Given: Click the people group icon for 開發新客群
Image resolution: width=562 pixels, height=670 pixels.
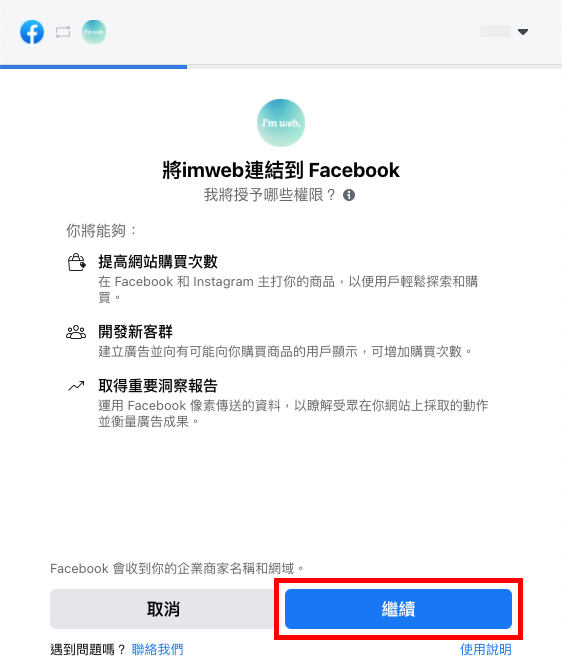Looking at the screenshot, I should [x=76, y=332].
